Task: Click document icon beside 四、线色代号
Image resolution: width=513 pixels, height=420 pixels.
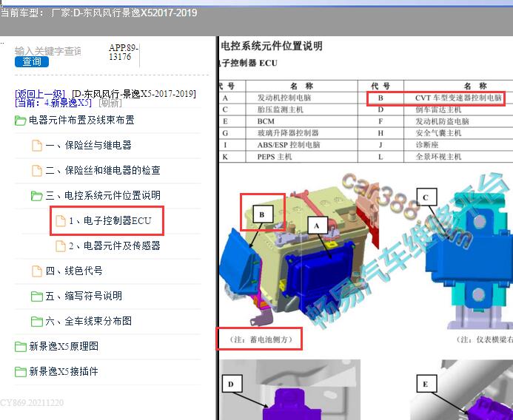Action: pos(37,271)
